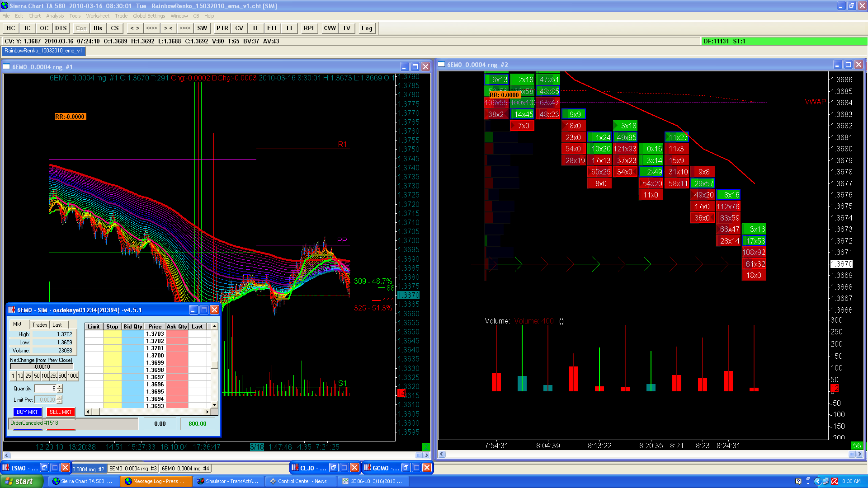The width and height of the screenshot is (868, 488).
Task: Open the Log from the toolbar
Action: (367, 28)
